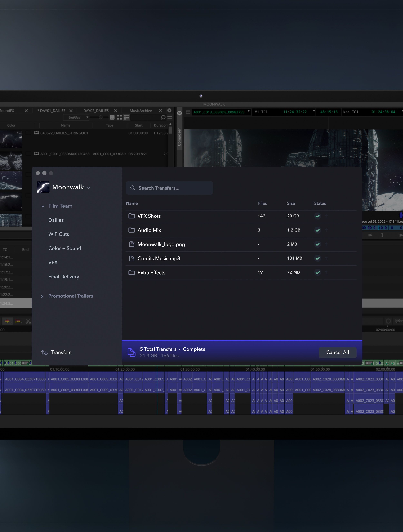The width and height of the screenshot is (403, 532).
Task: Expand the Promotional Trailers section
Action: point(42,296)
